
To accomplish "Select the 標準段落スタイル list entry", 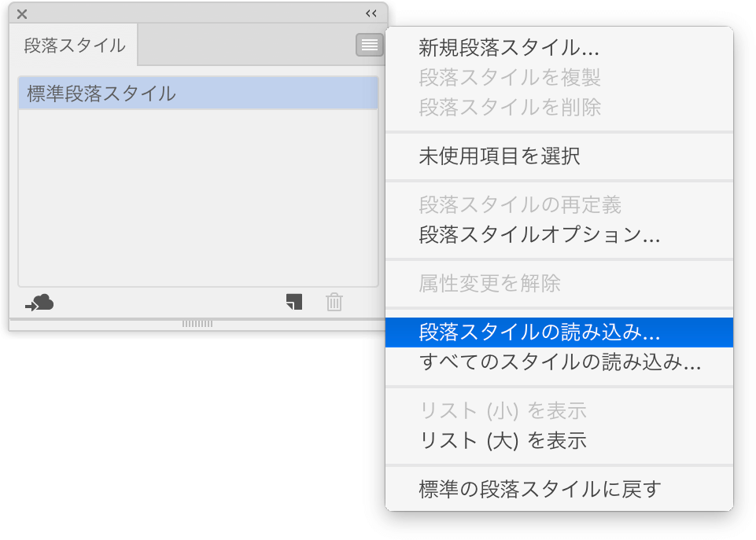I will [x=198, y=94].
